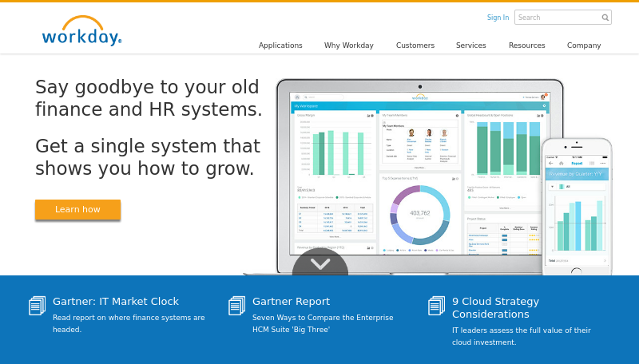The width and height of the screenshot is (639, 364).
Task: Open the Company menu
Action: pos(584,45)
